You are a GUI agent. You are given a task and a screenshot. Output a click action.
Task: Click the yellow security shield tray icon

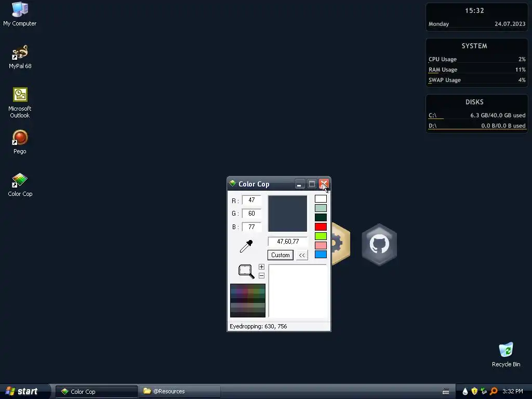[x=474, y=392]
